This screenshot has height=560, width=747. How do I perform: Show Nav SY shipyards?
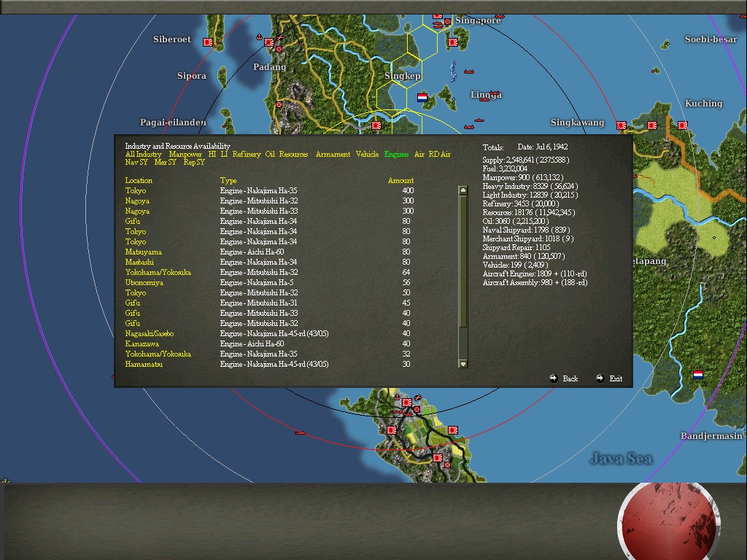[x=136, y=163]
